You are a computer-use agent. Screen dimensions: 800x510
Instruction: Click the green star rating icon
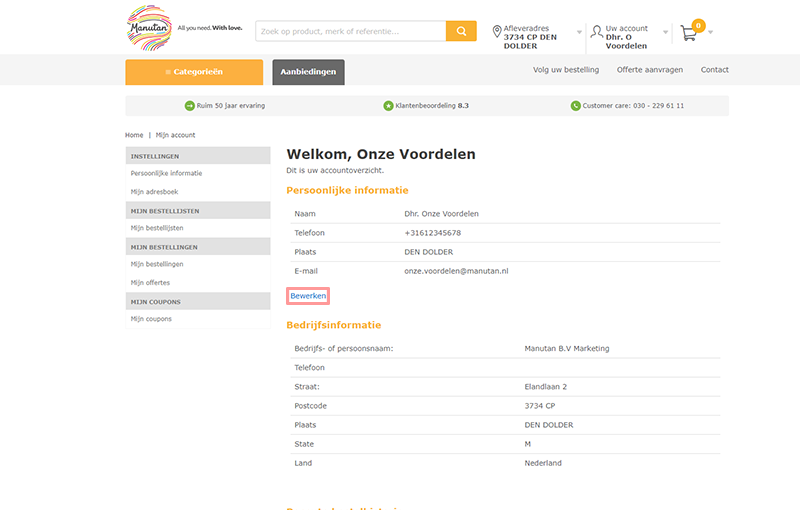tap(388, 106)
